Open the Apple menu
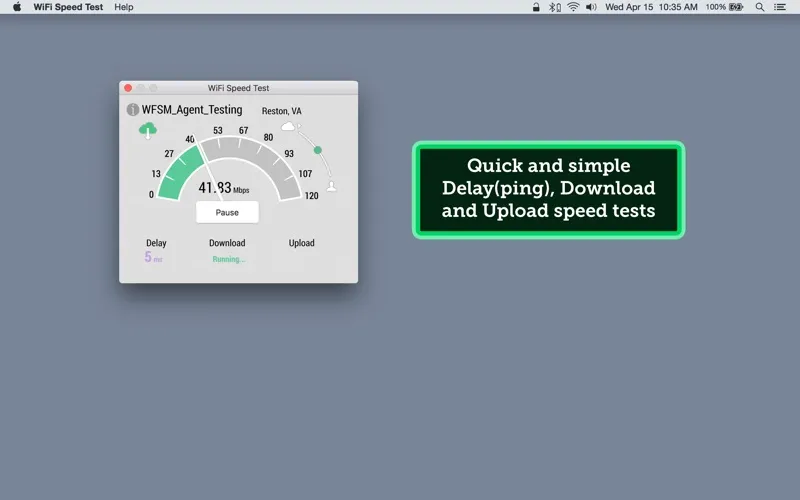Screen dimensions: 800x500 point(17,7)
